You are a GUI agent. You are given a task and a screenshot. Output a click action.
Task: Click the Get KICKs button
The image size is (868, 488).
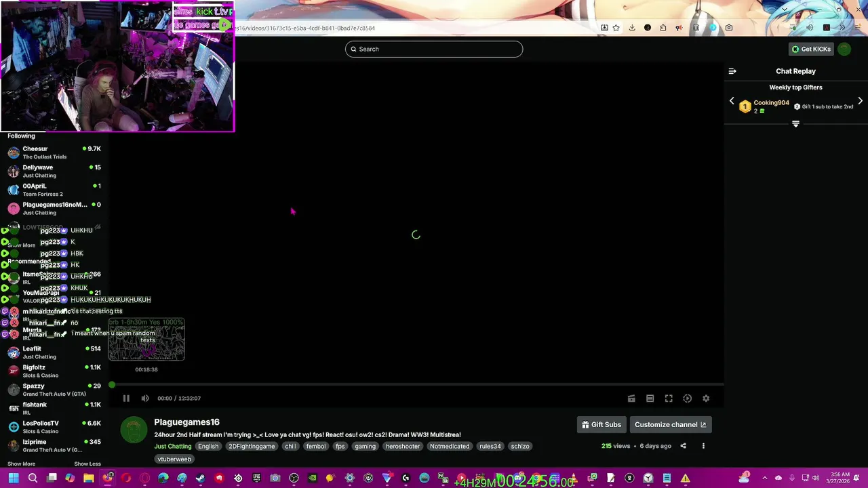point(811,49)
